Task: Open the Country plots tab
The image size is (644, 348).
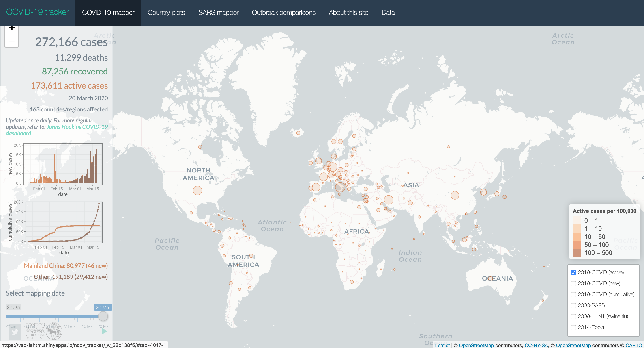Action: (x=166, y=13)
